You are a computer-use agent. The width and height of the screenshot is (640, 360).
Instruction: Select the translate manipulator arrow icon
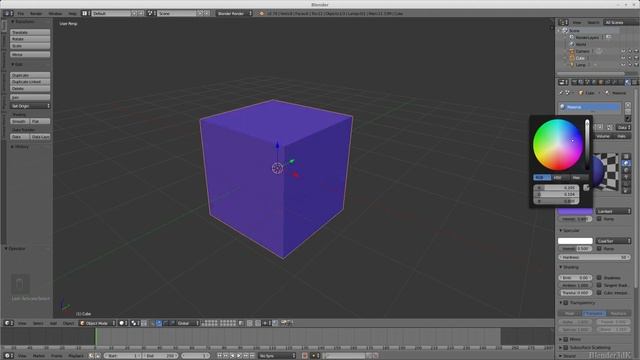159,323
